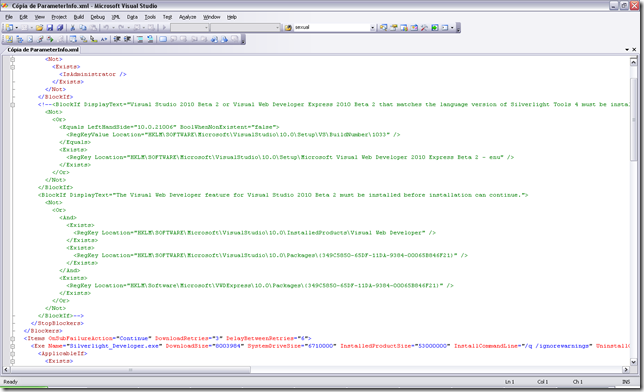This screenshot has width=644, height=392.
Task: Close the document with the tab bar X
Action: point(634,50)
